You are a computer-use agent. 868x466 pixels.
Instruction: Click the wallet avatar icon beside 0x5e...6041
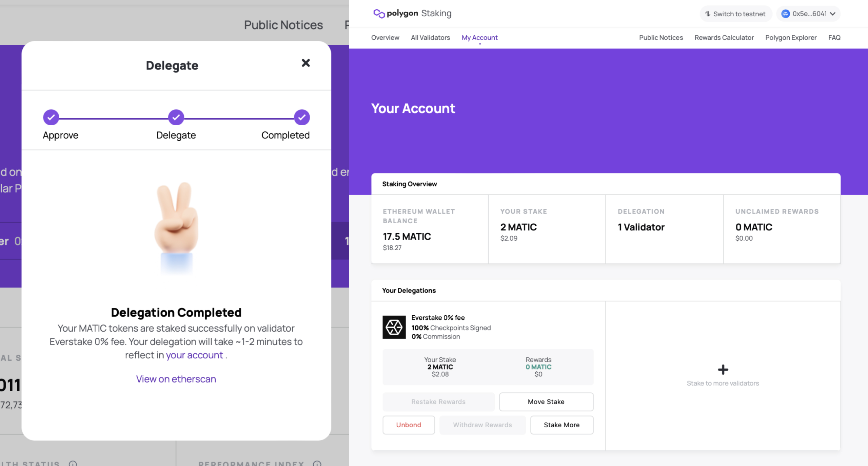click(x=785, y=14)
